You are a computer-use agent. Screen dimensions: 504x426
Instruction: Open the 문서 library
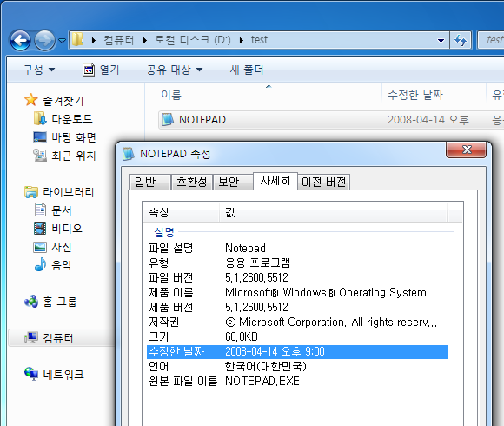[x=52, y=210]
